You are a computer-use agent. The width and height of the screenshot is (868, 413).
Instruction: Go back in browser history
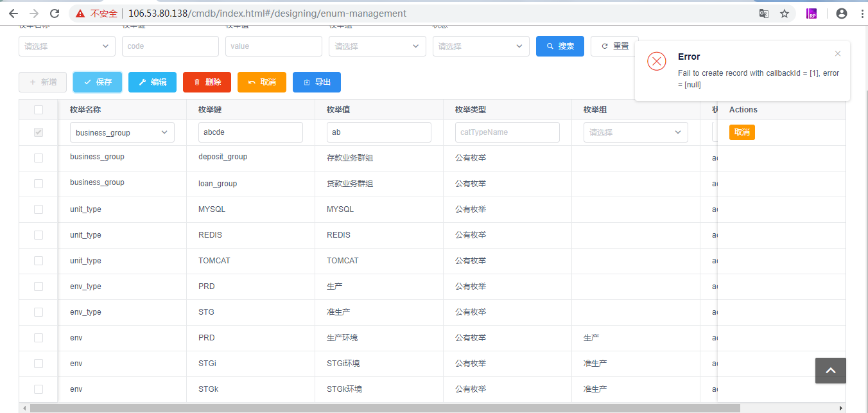point(13,13)
